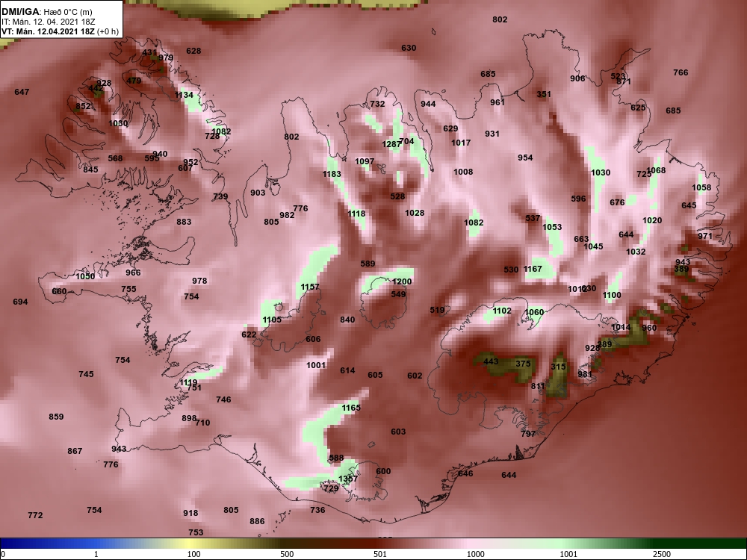Click the map value '736'
747x560 pixels.
point(317,510)
